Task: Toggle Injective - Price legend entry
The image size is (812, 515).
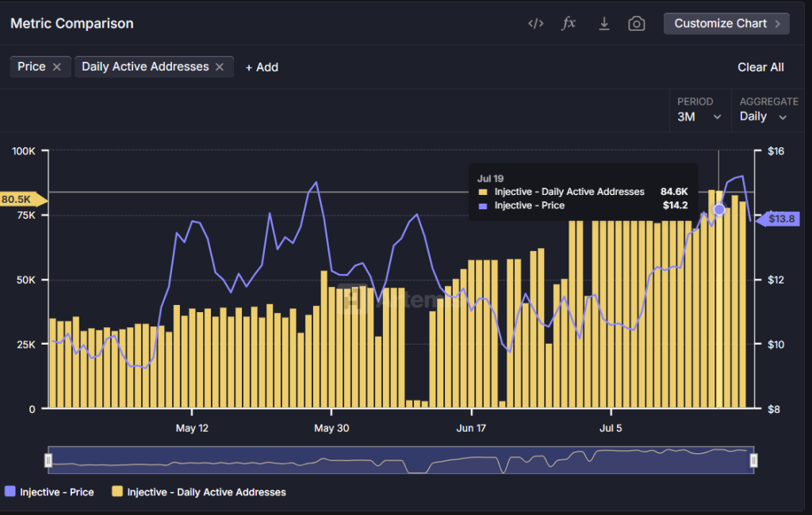Action: (49, 492)
